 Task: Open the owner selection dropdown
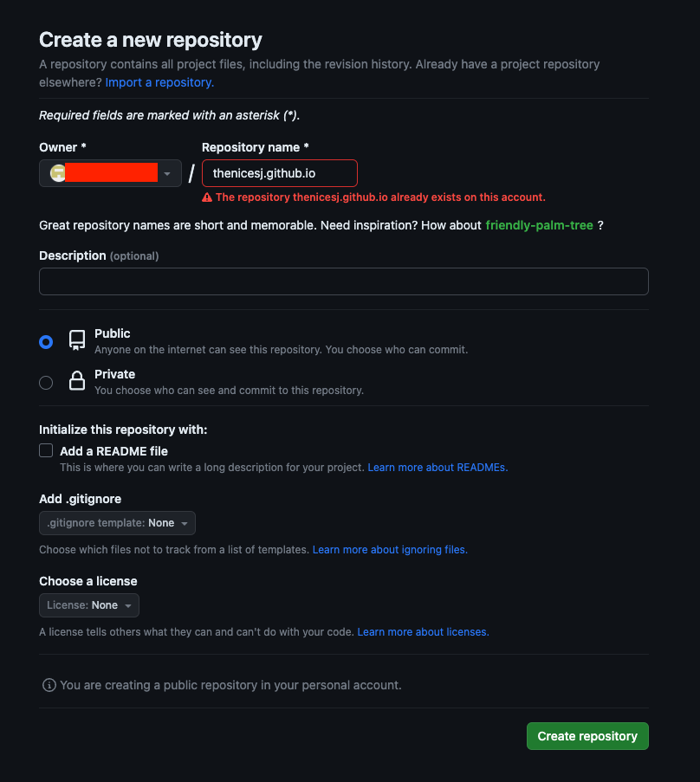point(110,172)
